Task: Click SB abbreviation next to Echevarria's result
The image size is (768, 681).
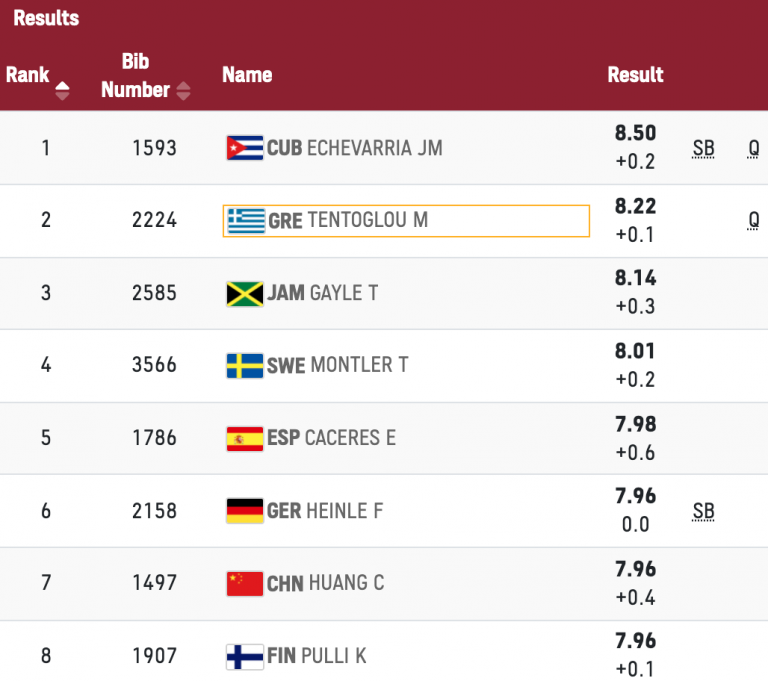Action: pos(703,149)
